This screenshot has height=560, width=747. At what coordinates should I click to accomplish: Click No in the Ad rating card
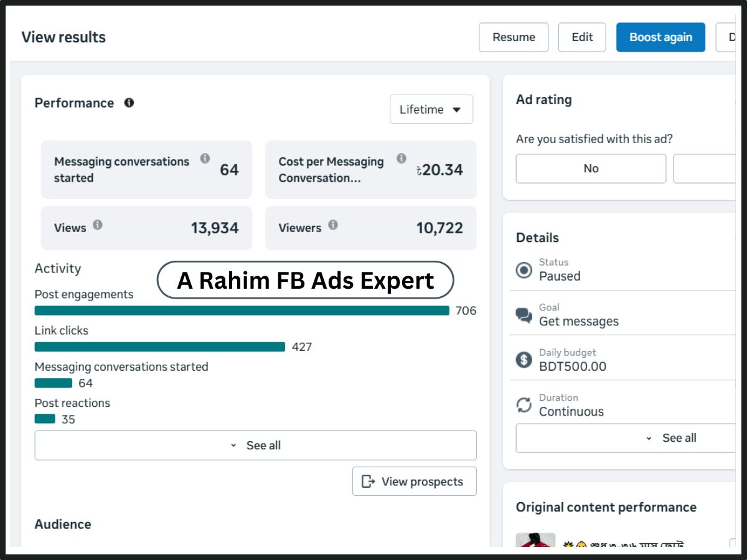pos(591,169)
